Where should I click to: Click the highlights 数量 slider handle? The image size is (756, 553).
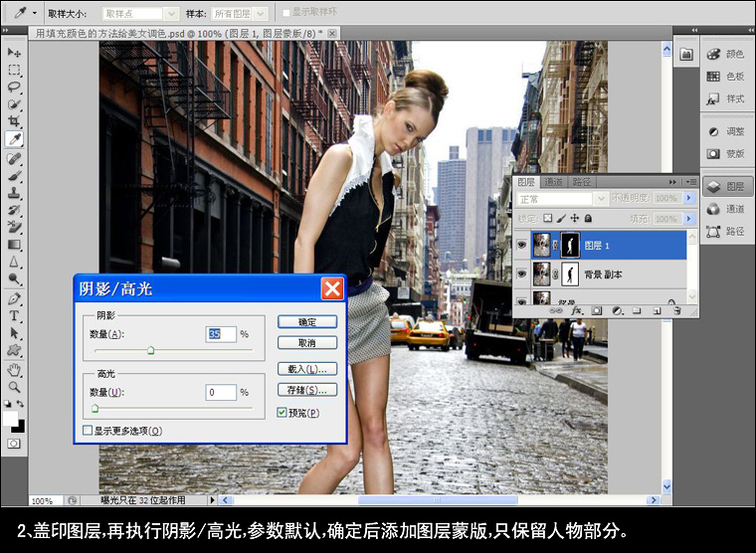[x=94, y=409]
